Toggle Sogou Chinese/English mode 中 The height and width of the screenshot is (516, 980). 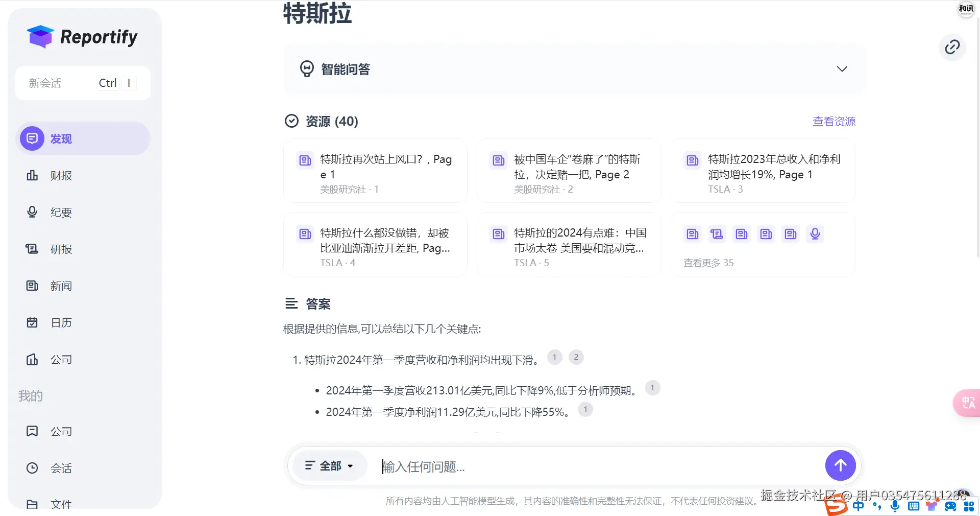[x=859, y=506]
